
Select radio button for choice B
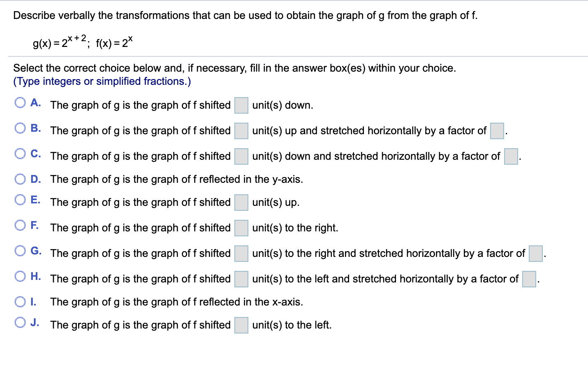tap(19, 128)
